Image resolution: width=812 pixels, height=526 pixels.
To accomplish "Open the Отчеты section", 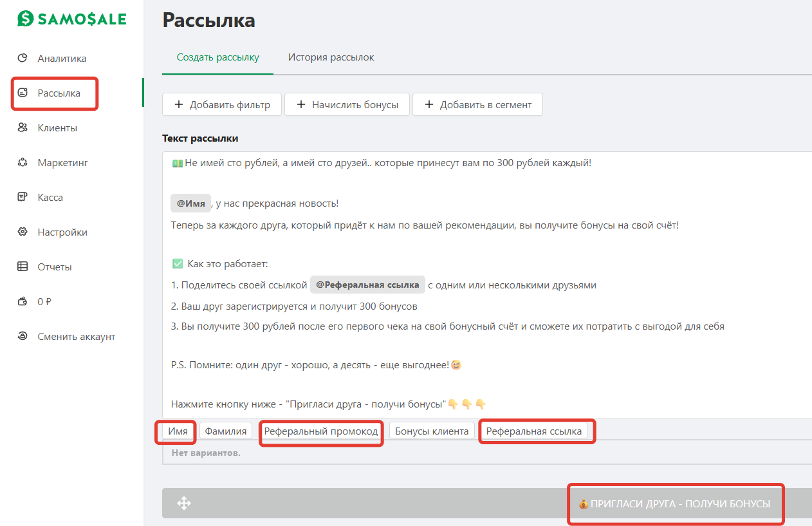I will [55, 267].
